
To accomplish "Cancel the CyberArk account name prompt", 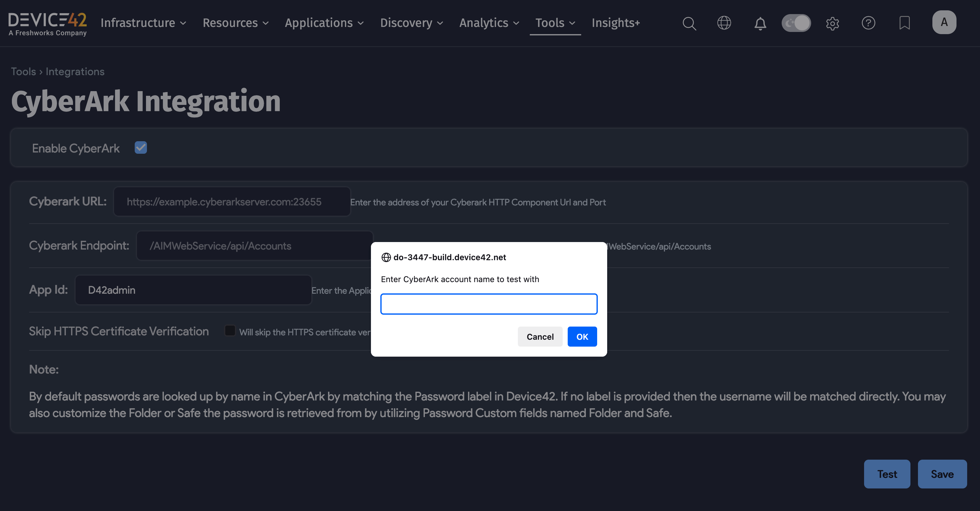I will [x=540, y=337].
